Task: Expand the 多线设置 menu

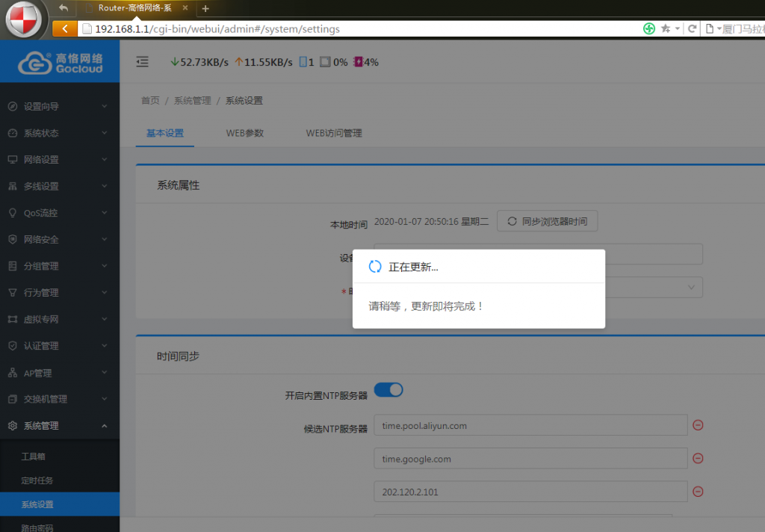Action: coord(105,186)
